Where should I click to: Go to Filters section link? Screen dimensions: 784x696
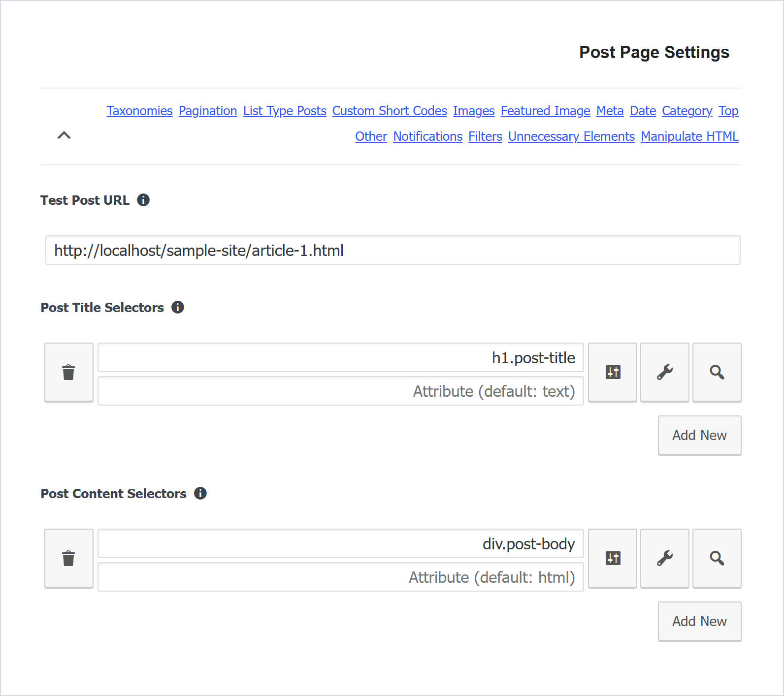[x=486, y=136]
